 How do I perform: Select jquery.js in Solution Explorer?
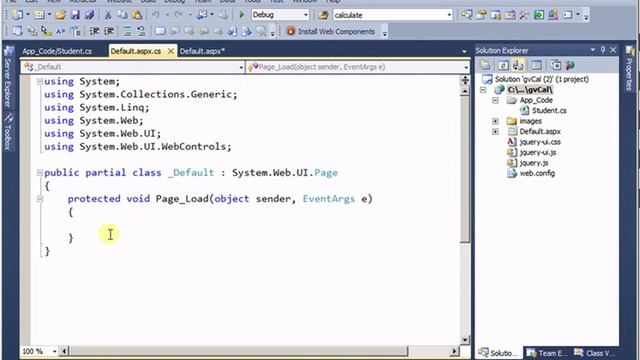[533, 163]
